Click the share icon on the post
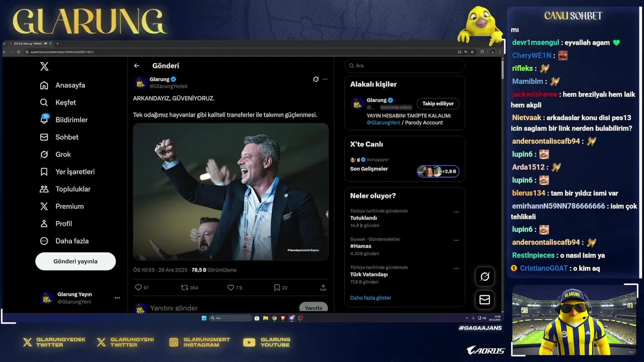The height and width of the screenshot is (362, 644). (323, 288)
